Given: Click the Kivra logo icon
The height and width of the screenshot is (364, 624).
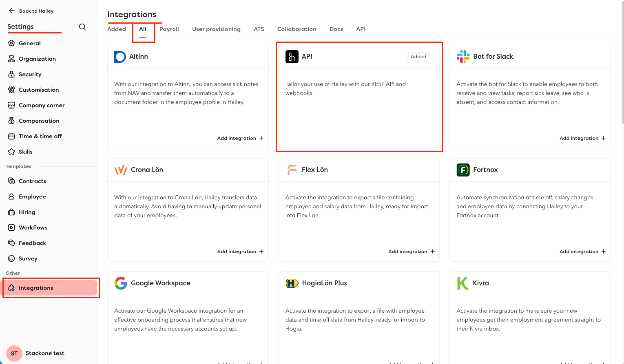Looking at the screenshot, I should point(463,283).
